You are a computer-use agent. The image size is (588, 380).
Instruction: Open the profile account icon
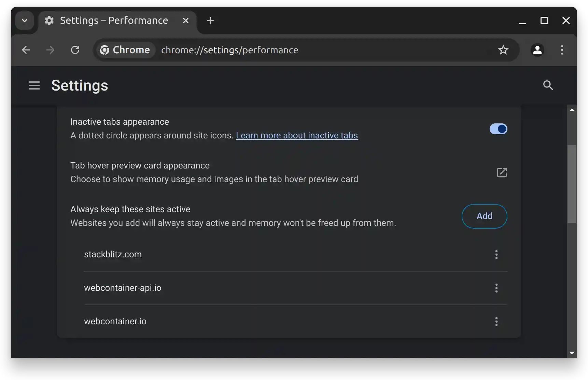tap(537, 50)
